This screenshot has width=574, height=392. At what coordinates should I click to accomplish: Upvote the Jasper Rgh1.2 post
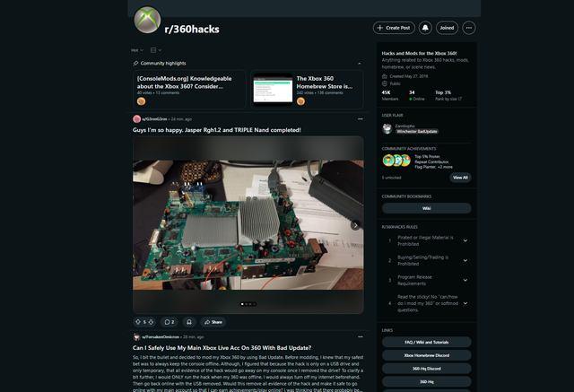pos(138,322)
